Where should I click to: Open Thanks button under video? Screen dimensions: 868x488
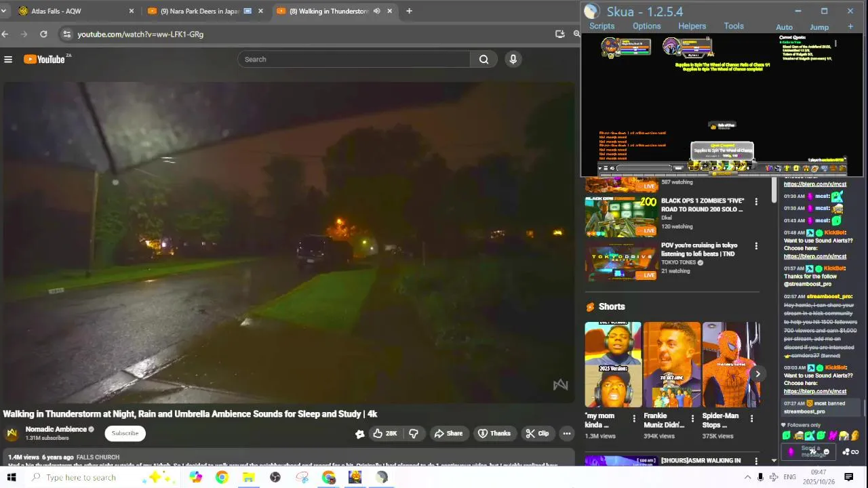pyautogui.click(x=494, y=434)
